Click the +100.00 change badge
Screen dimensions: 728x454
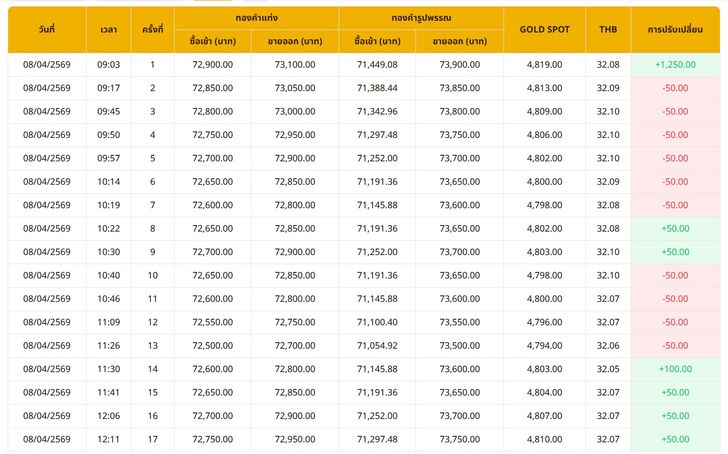point(675,369)
